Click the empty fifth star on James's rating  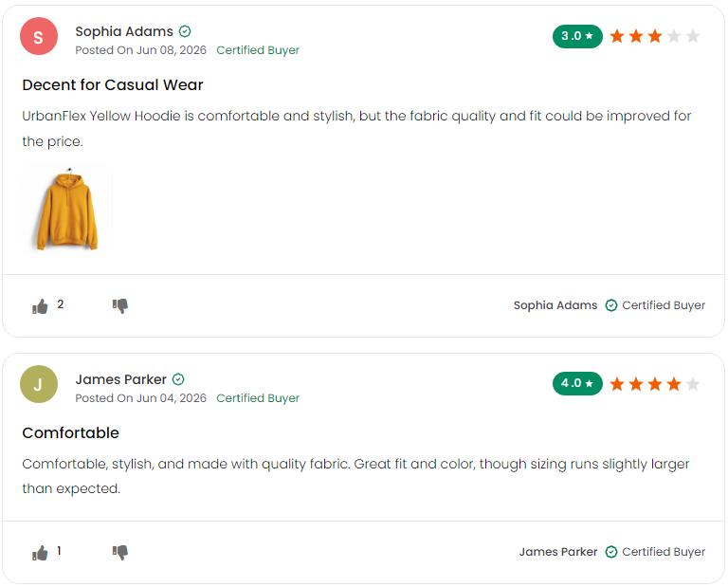(x=693, y=384)
